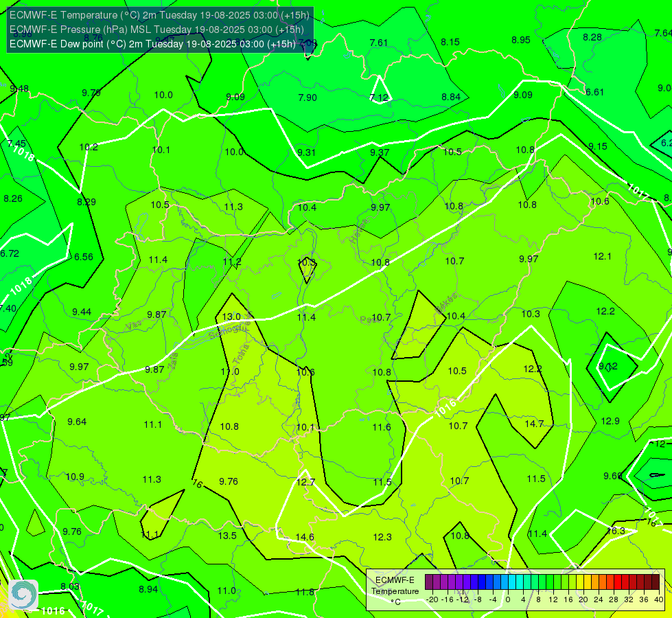
Task: Click the Zala county label
Action: point(173,360)
